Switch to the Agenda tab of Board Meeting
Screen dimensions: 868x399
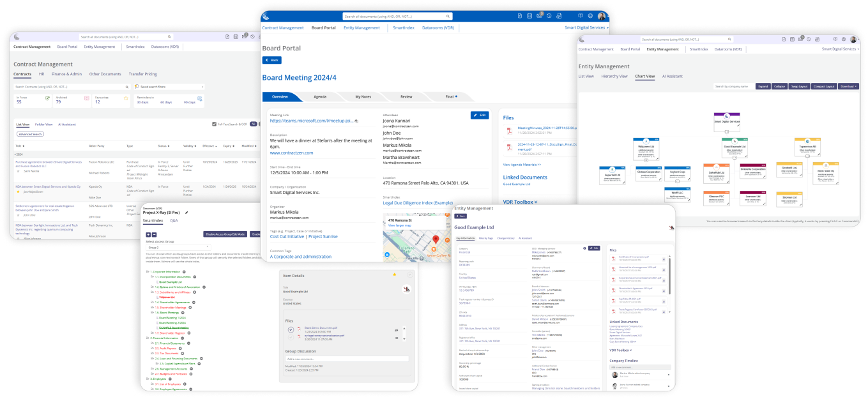[320, 96]
